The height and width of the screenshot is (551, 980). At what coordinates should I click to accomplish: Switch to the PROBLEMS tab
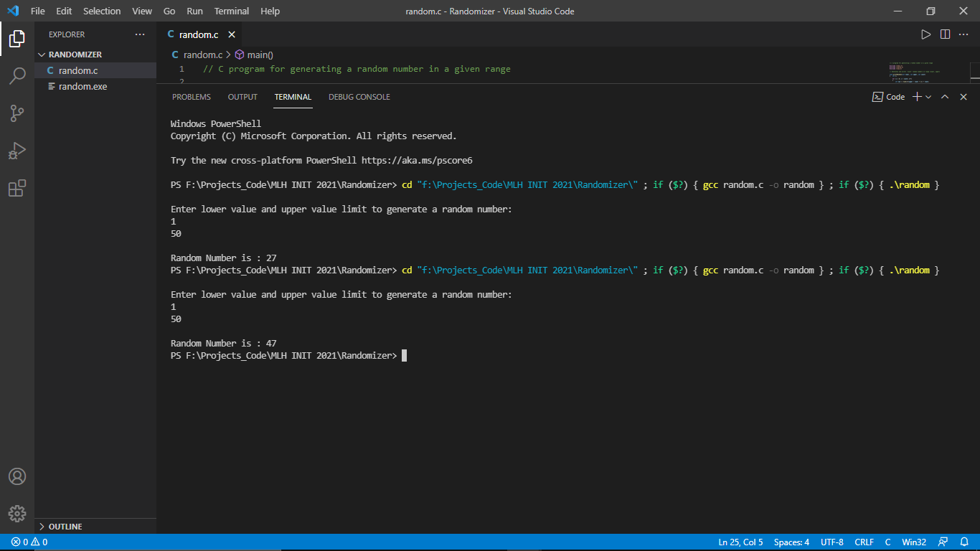pos(191,97)
